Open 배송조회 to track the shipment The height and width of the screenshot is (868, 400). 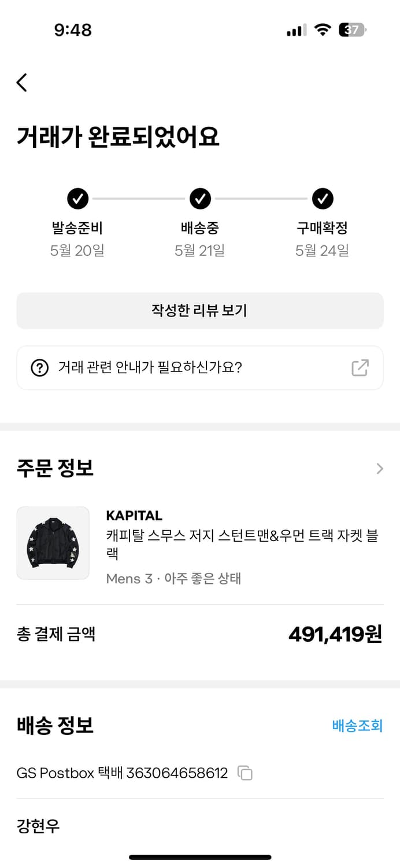[x=358, y=726]
